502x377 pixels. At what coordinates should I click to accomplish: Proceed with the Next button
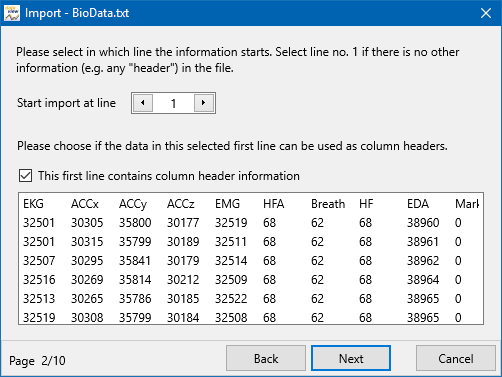351,358
